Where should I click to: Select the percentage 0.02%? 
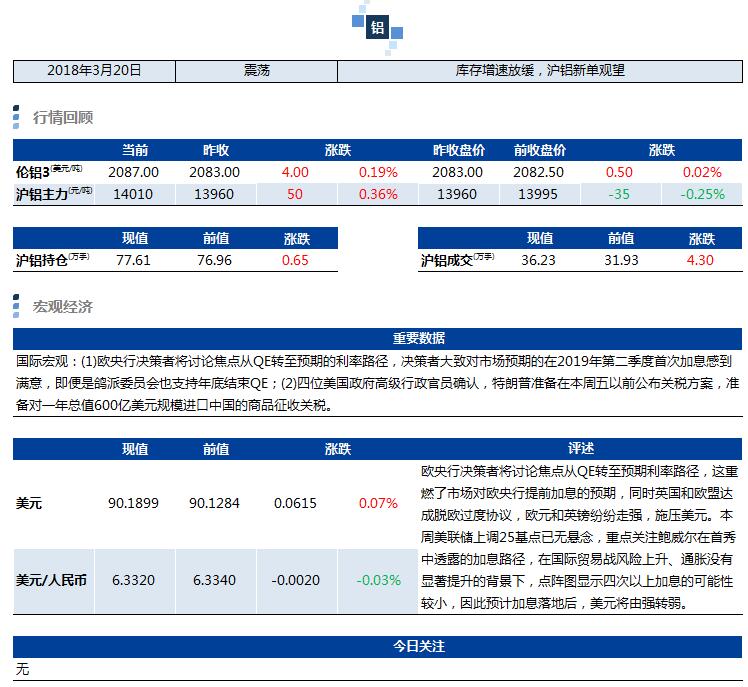pos(702,172)
